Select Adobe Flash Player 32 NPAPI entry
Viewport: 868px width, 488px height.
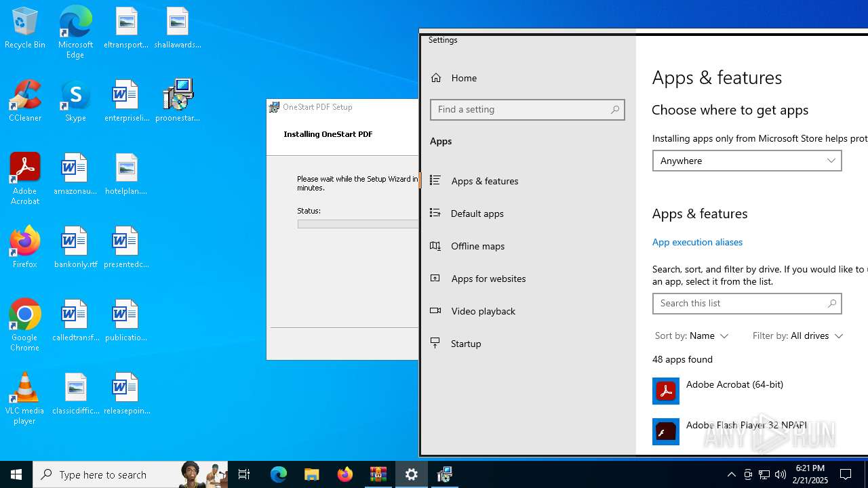click(759, 431)
